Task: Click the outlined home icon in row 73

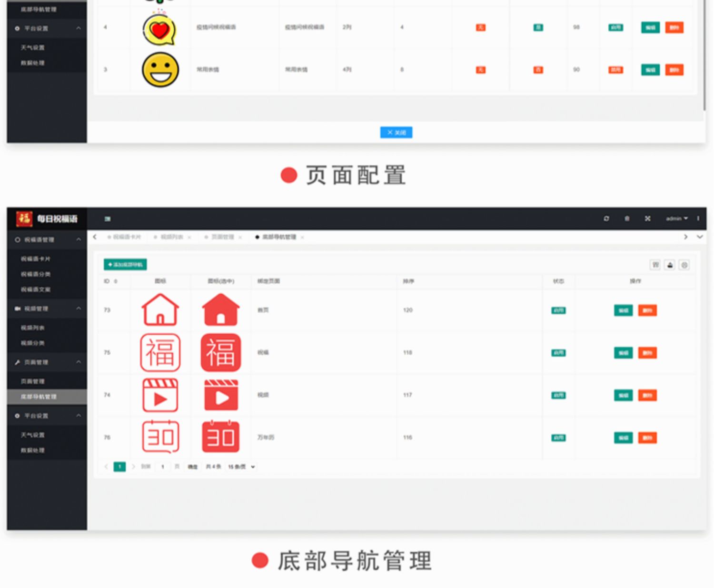Action: pyautogui.click(x=160, y=310)
